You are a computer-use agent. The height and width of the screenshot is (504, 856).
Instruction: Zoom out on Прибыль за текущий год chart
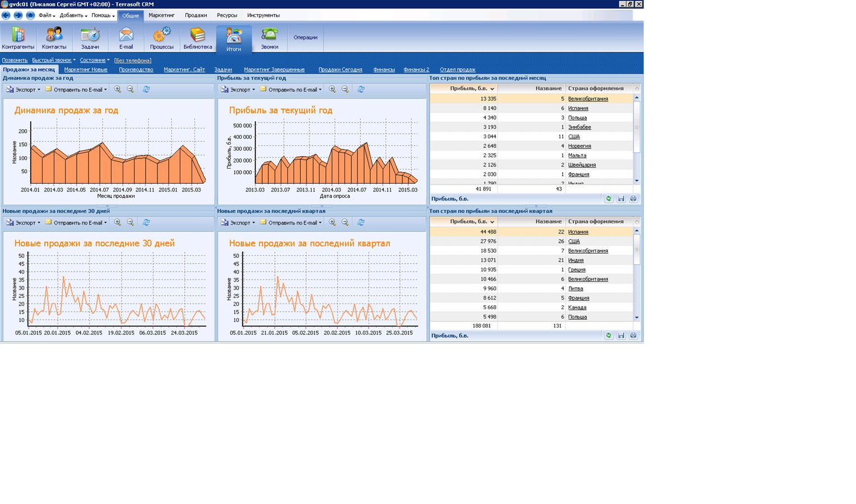coord(345,90)
